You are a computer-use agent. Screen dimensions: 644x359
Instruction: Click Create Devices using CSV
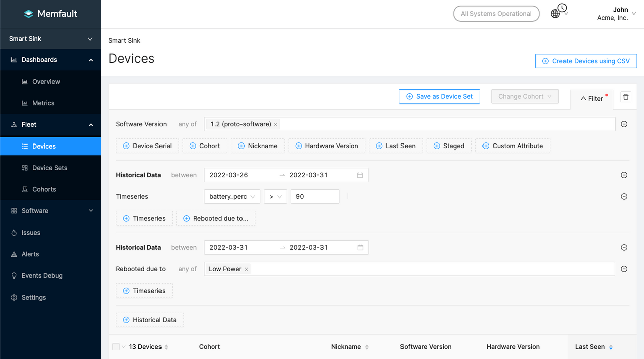coord(586,61)
